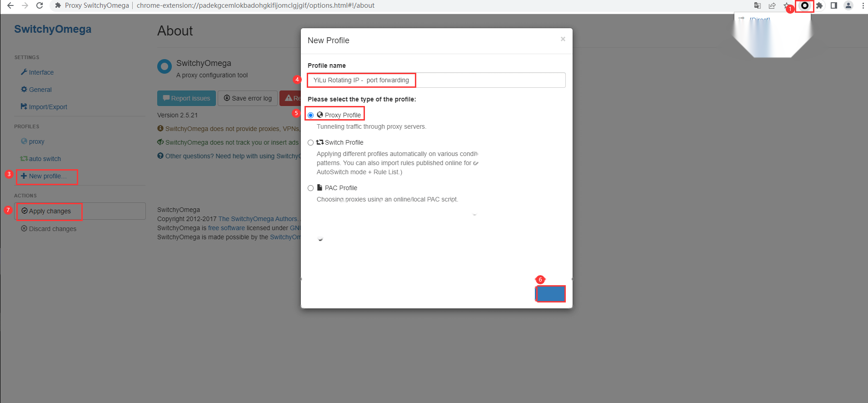This screenshot has width=868, height=403.
Task: Click the 'New Profile' dialog title
Action: (x=329, y=40)
